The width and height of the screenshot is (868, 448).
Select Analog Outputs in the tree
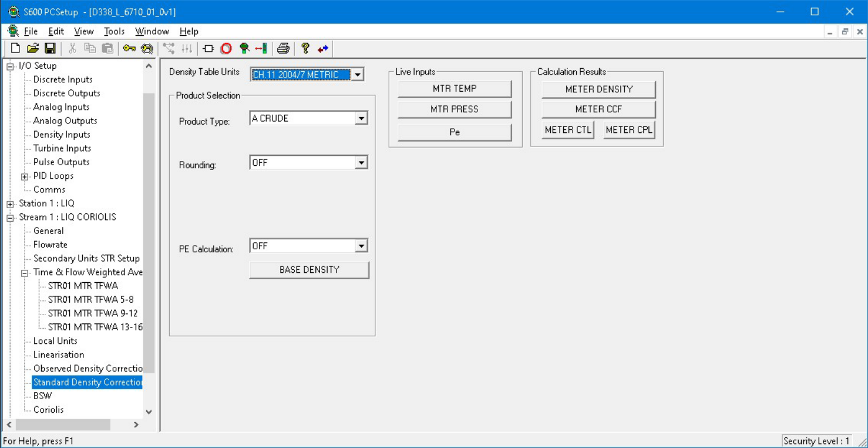(x=65, y=121)
